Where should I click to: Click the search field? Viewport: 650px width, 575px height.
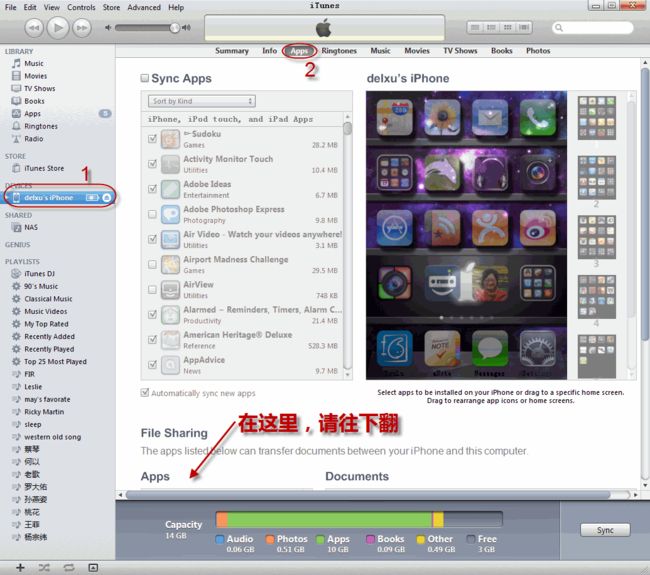592,28
